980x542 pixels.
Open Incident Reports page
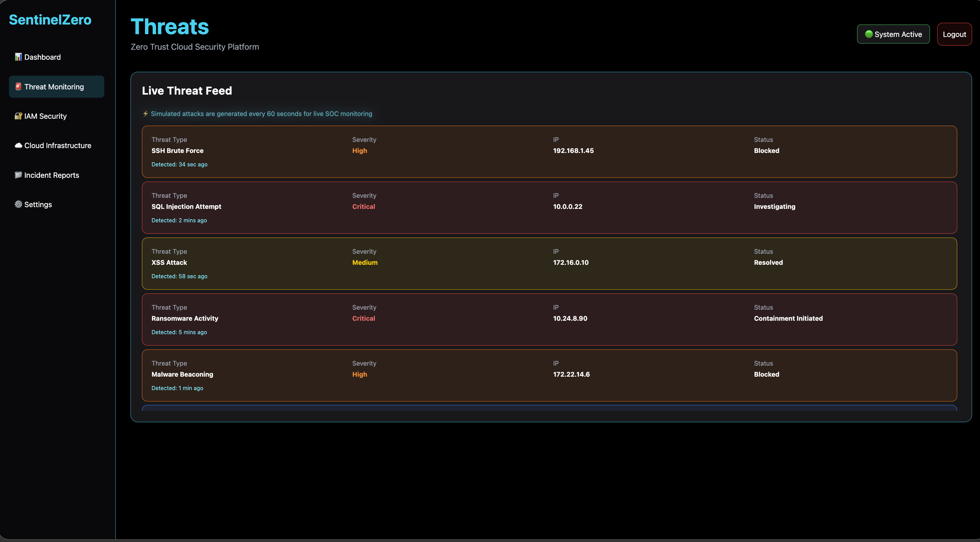click(x=56, y=175)
